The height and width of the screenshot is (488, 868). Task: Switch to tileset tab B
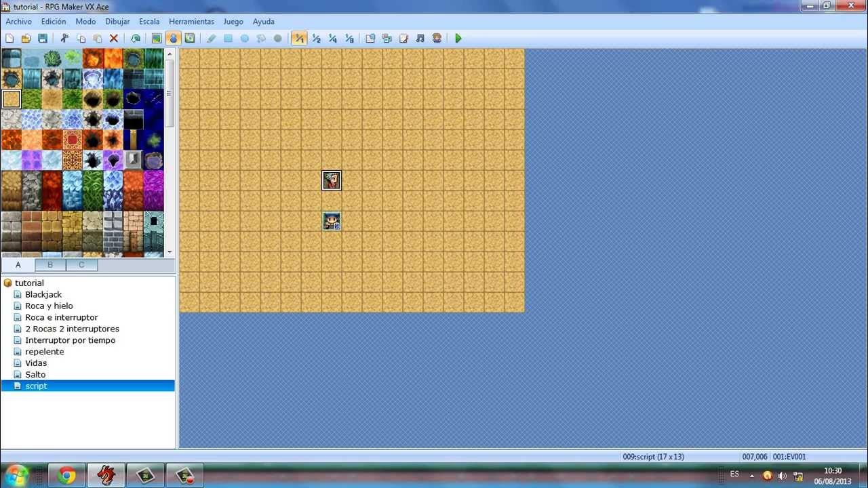(50, 264)
